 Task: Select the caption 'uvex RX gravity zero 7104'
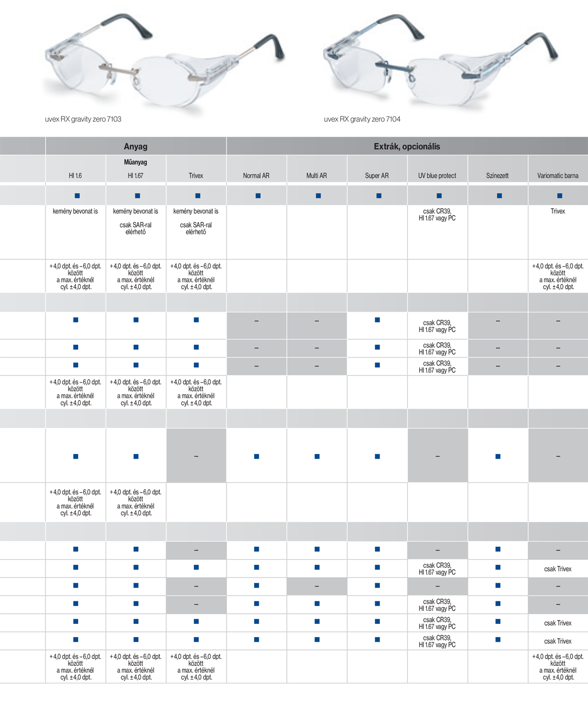point(362,119)
